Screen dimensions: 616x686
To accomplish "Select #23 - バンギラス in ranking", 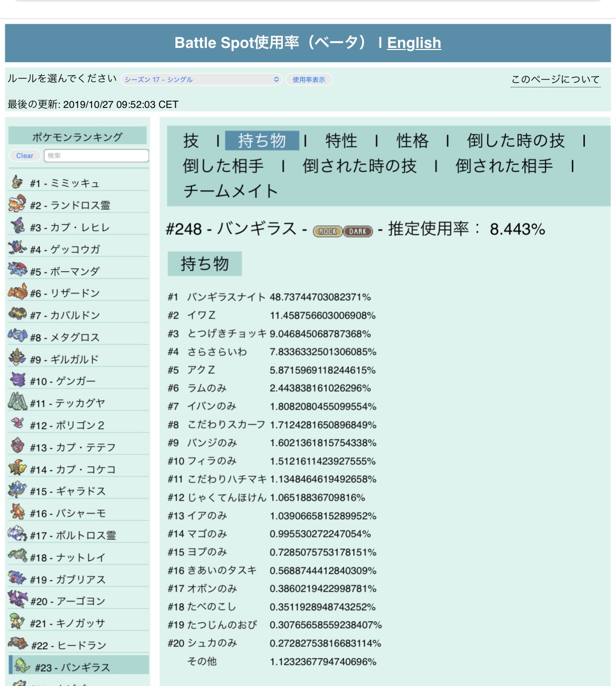I will pyautogui.click(x=78, y=665).
